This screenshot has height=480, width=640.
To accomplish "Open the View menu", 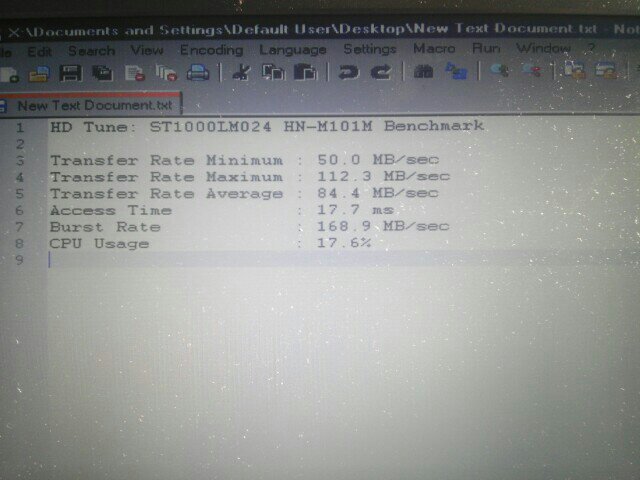I will click(x=147, y=50).
